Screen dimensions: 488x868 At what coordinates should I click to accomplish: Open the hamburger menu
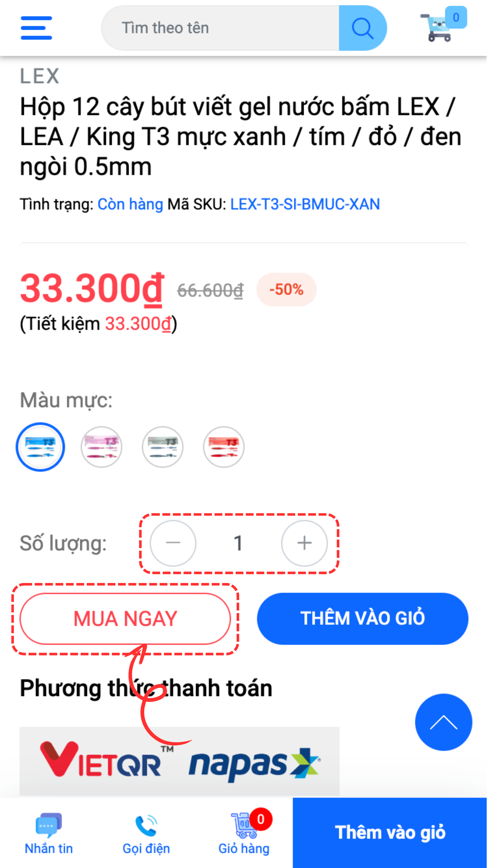pos(36,28)
